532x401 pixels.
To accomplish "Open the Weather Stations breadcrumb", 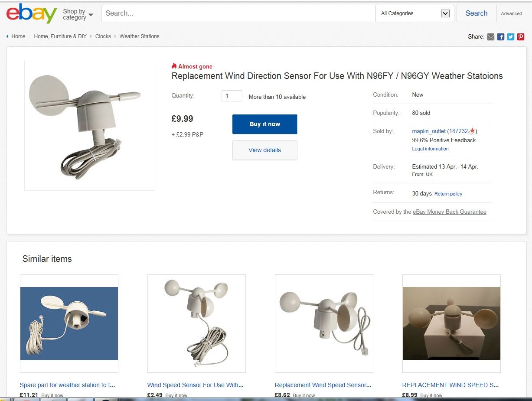I will 139,36.
